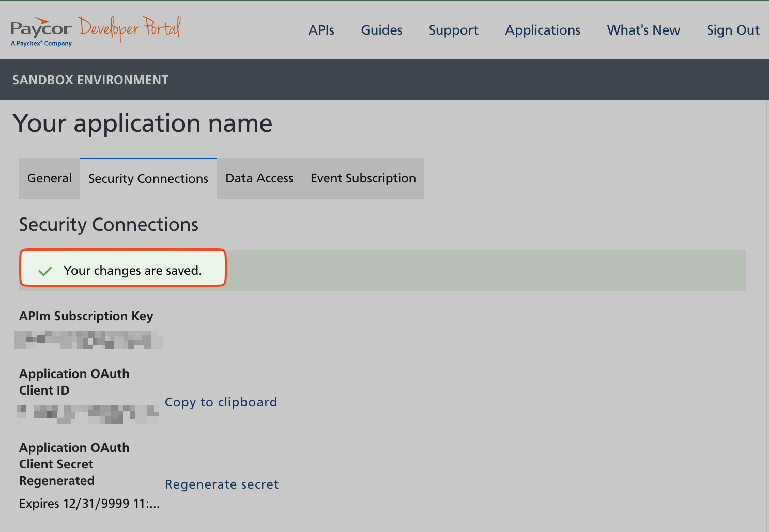Image resolution: width=769 pixels, height=532 pixels.
Task: View the What's New page
Action: [x=643, y=30]
